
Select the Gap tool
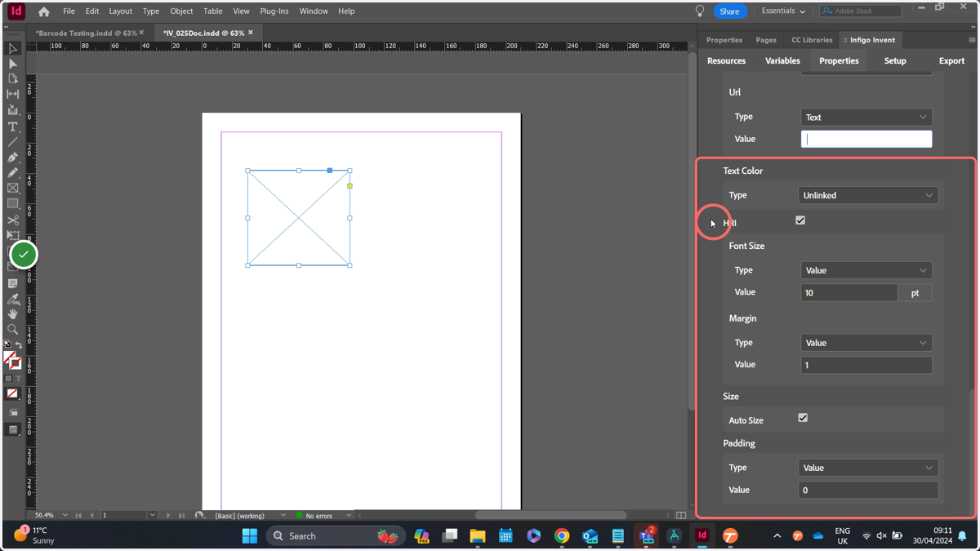click(x=13, y=95)
